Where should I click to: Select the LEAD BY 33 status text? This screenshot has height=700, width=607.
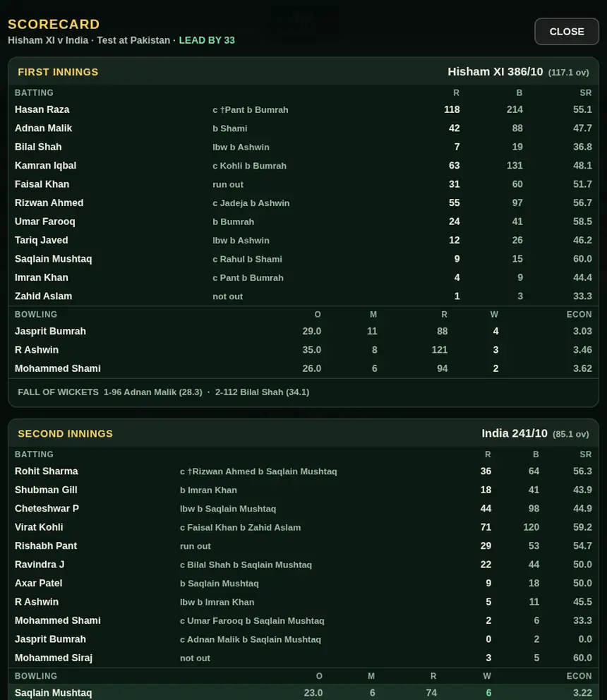pyautogui.click(x=207, y=40)
